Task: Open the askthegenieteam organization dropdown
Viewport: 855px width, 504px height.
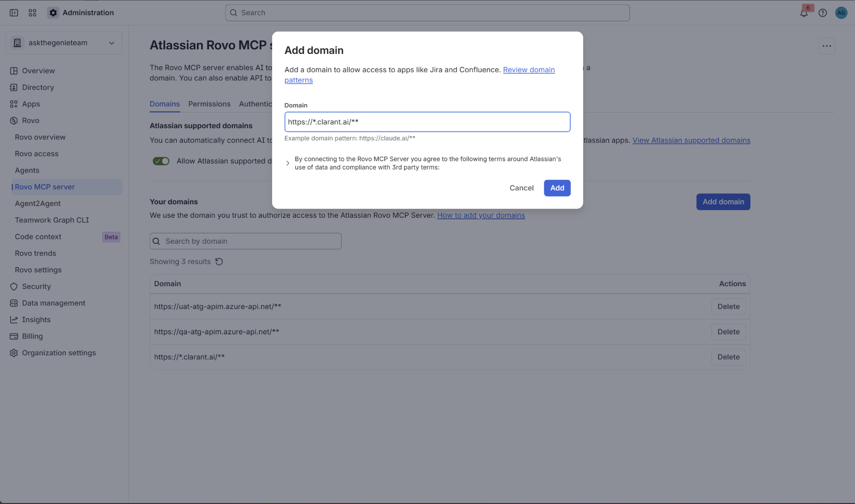Action: click(64, 43)
